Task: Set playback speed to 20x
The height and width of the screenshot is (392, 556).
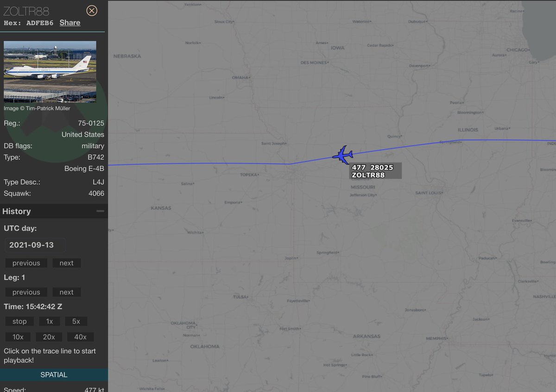Action: coord(49,337)
